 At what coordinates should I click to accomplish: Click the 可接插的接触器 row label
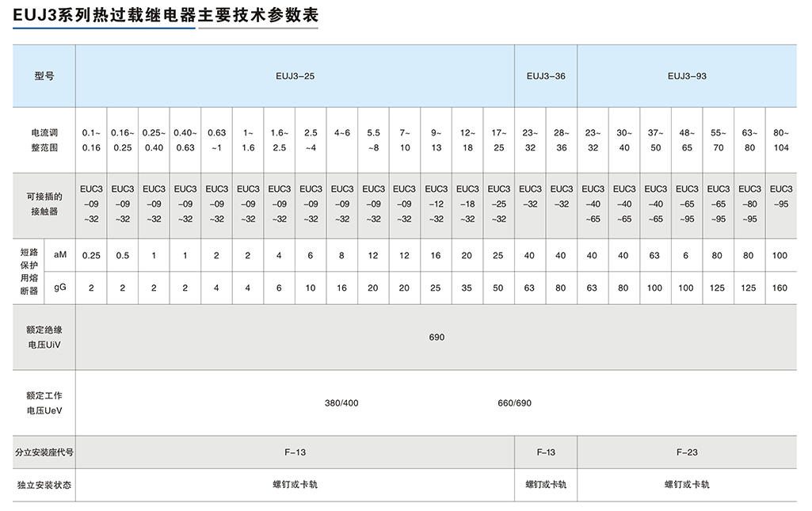pos(44,204)
